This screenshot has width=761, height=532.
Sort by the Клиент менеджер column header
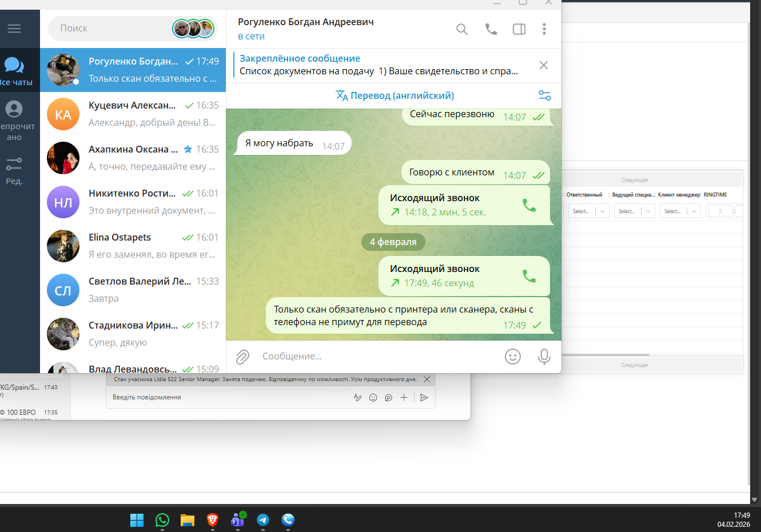click(679, 195)
